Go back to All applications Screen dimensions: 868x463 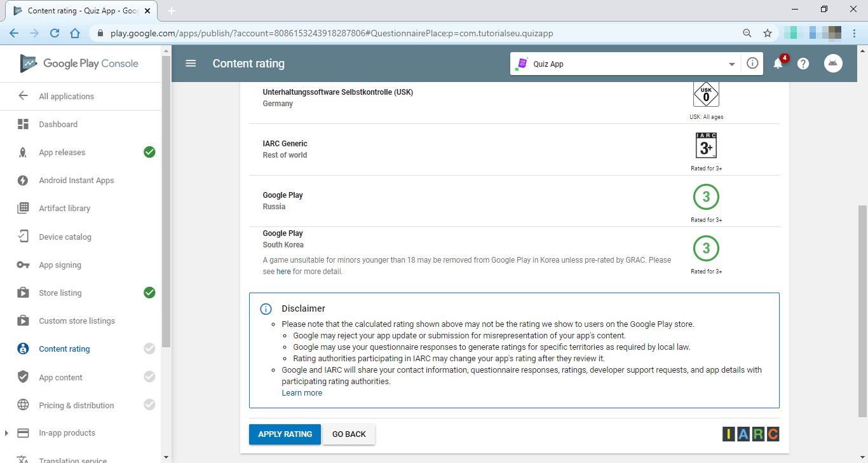point(66,97)
